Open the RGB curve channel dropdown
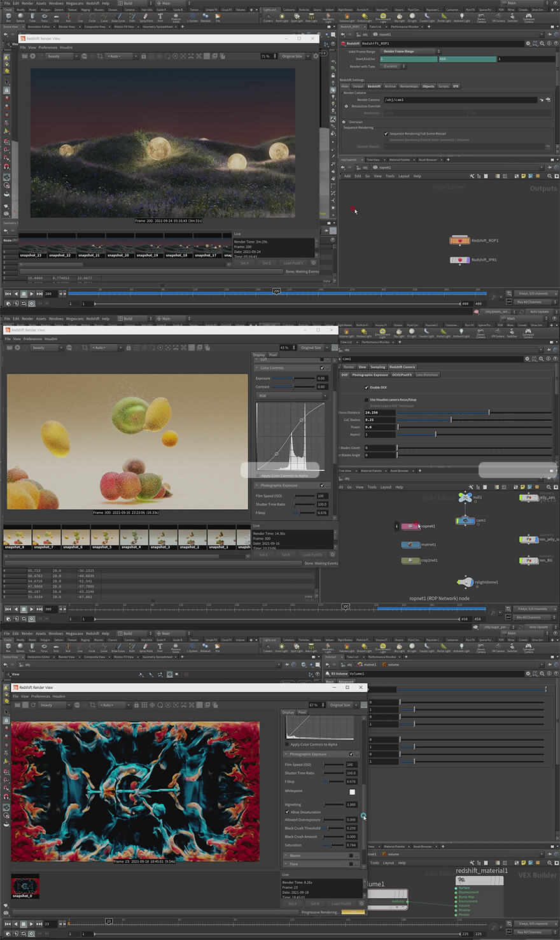560x940 pixels. pyautogui.click(x=292, y=395)
